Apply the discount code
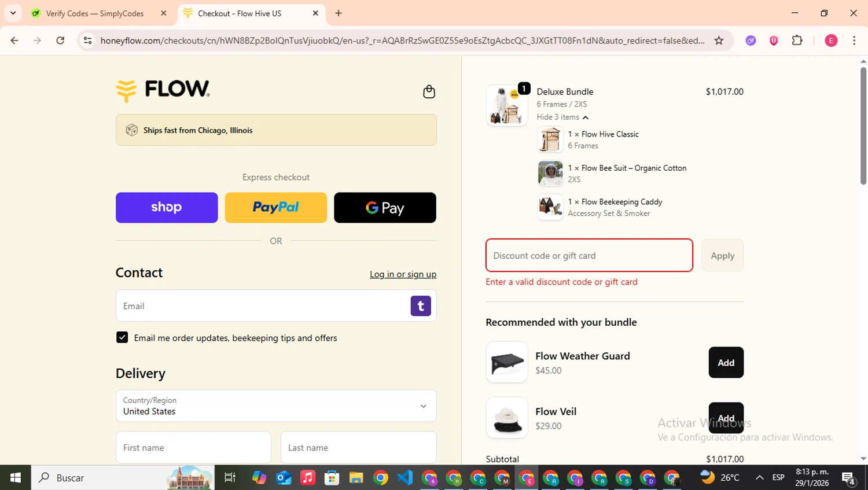Image resolution: width=868 pixels, height=490 pixels. (723, 255)
